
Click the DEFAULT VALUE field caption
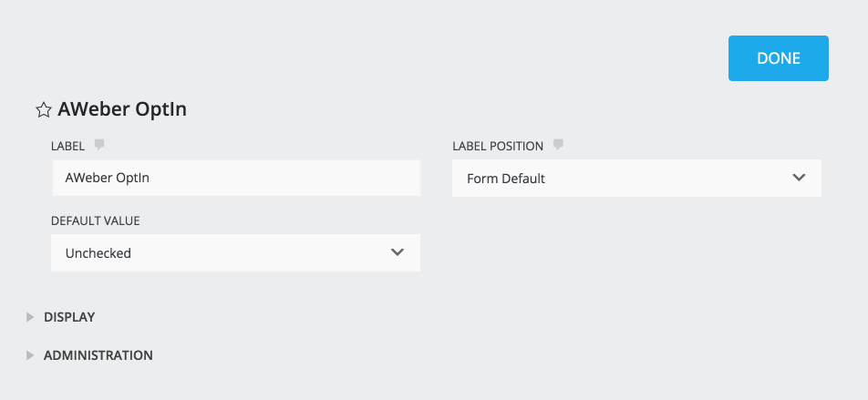tap(96, 221)
